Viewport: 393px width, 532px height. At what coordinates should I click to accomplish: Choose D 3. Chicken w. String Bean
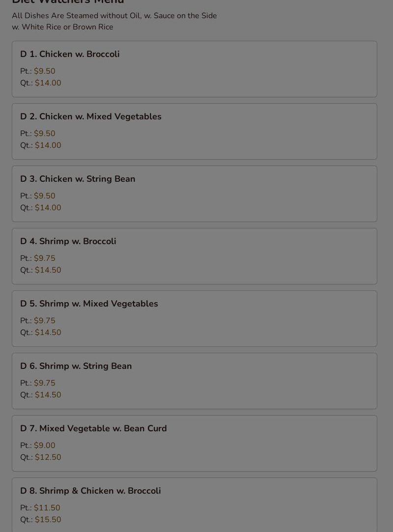195,194
